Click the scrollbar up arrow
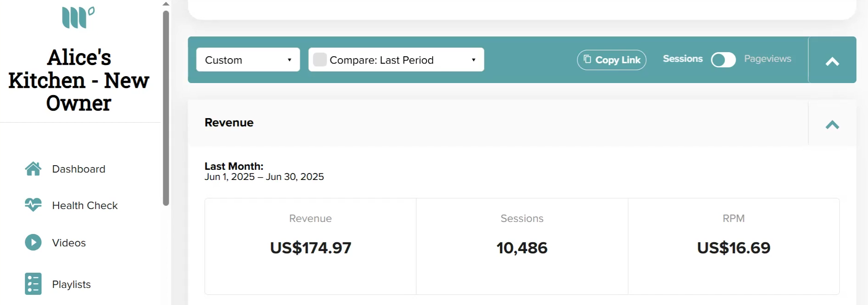Screen dimensions: 868x305 pos(166,4)
